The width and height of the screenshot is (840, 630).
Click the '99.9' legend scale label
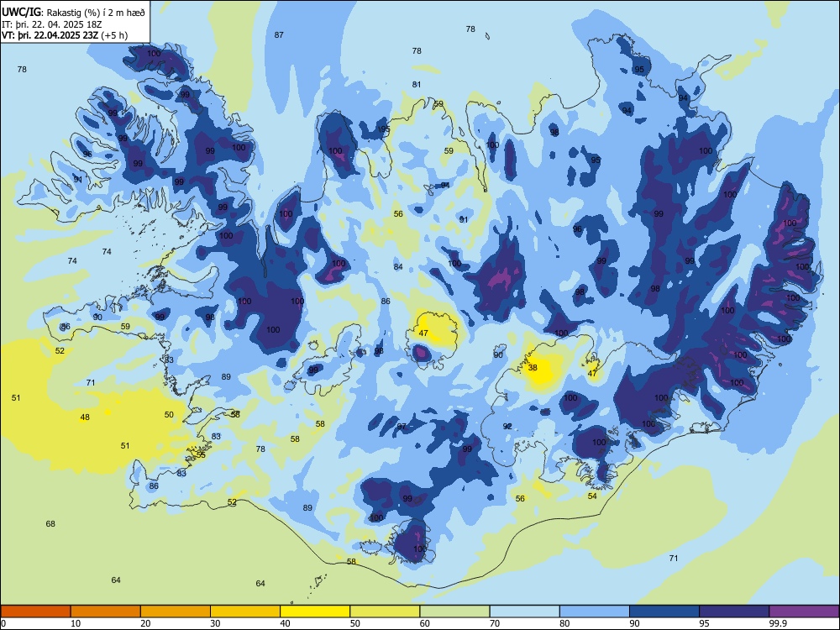tap(777, 623)
